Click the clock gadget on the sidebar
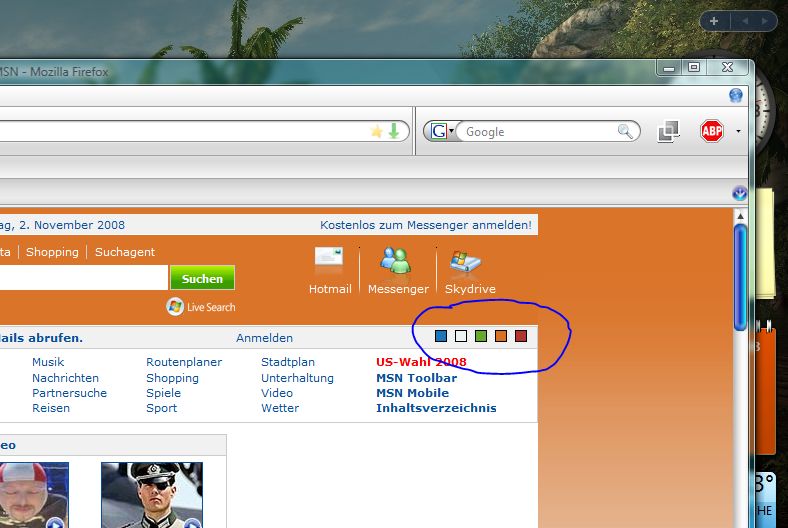 point(764,108)
